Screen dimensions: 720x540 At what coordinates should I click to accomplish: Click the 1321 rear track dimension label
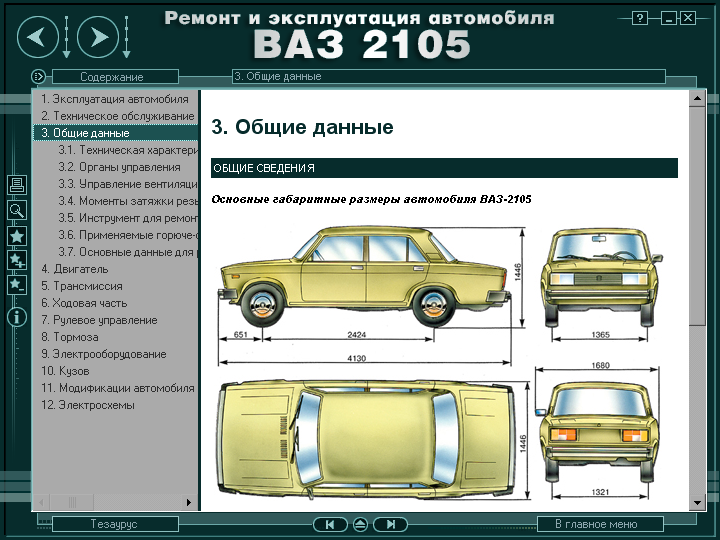(x=600, y=492)
